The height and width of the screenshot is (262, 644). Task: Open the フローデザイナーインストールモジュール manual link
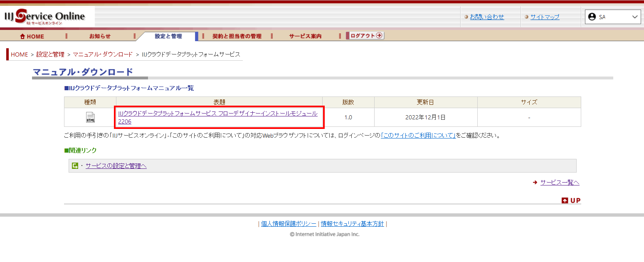point(217,114)
